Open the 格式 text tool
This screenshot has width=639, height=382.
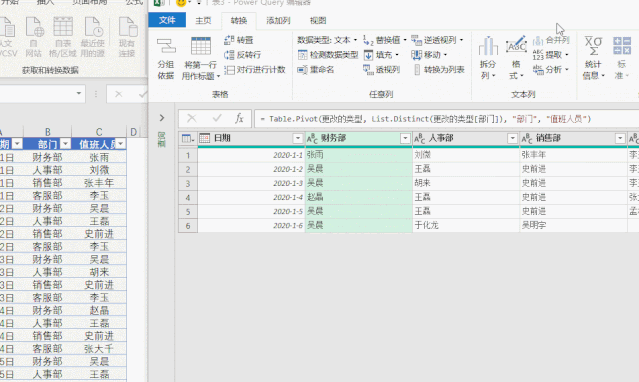[516, 58]
